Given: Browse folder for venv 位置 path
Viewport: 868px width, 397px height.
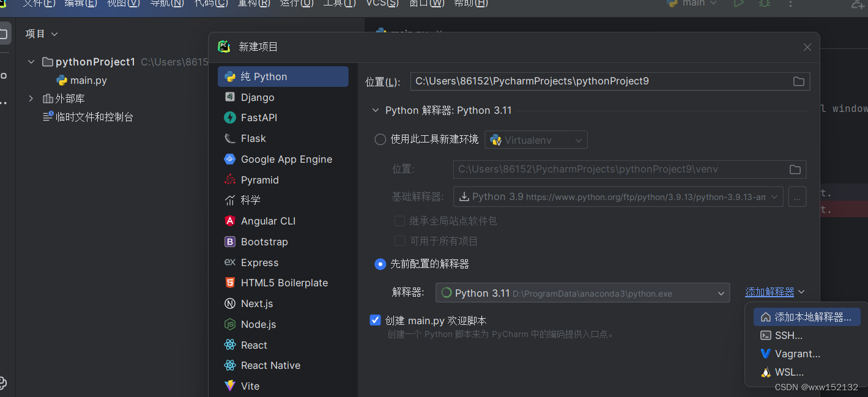Looking at the screenshot, I should coord(795,169).
